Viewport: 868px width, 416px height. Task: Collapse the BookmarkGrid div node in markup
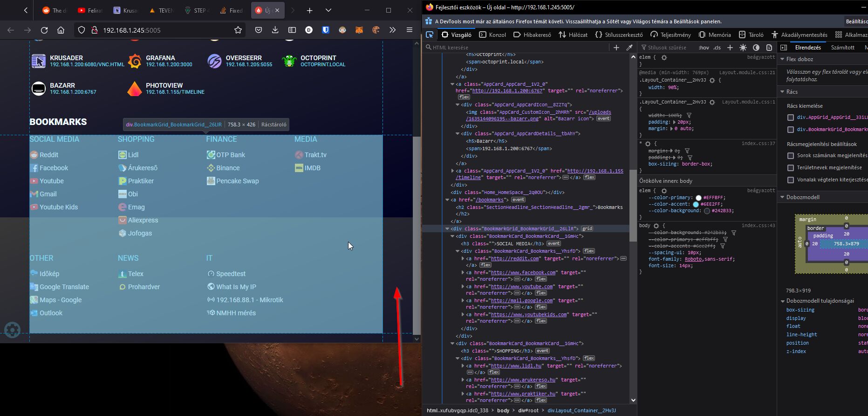point(447,229)
